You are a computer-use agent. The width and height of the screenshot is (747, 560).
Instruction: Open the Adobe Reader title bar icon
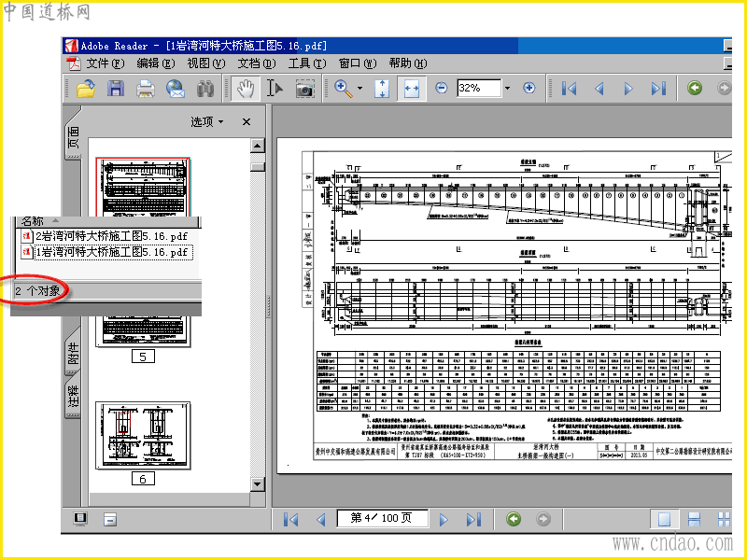coord(71,46)
